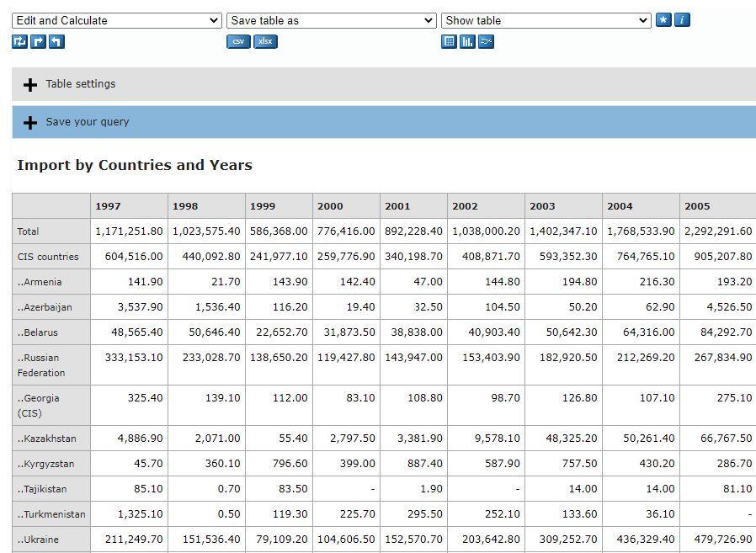Click Total 1997 value 1,171,251.80
Viewport: 756px width, 553px height.
(x=129, y=231)
